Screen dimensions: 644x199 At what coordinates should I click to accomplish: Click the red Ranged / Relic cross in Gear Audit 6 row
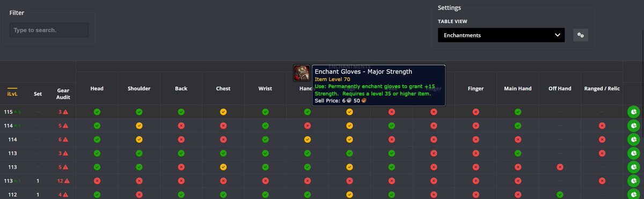(602, 139)
